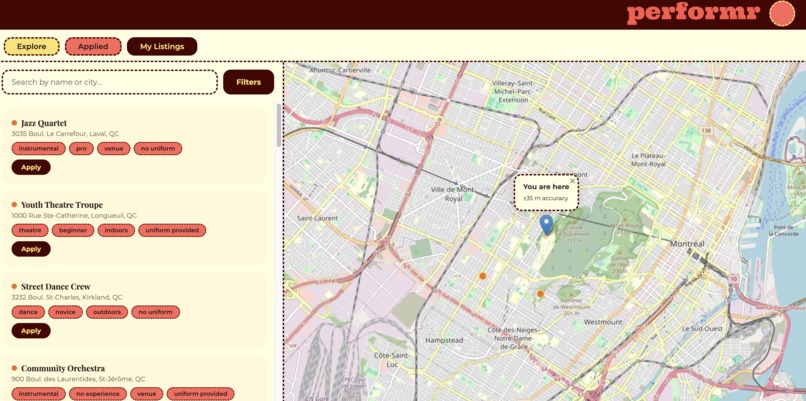Select the no uniform tag on Jazz Quartet
Screen dimensions: 806x401
coord(158,149)
